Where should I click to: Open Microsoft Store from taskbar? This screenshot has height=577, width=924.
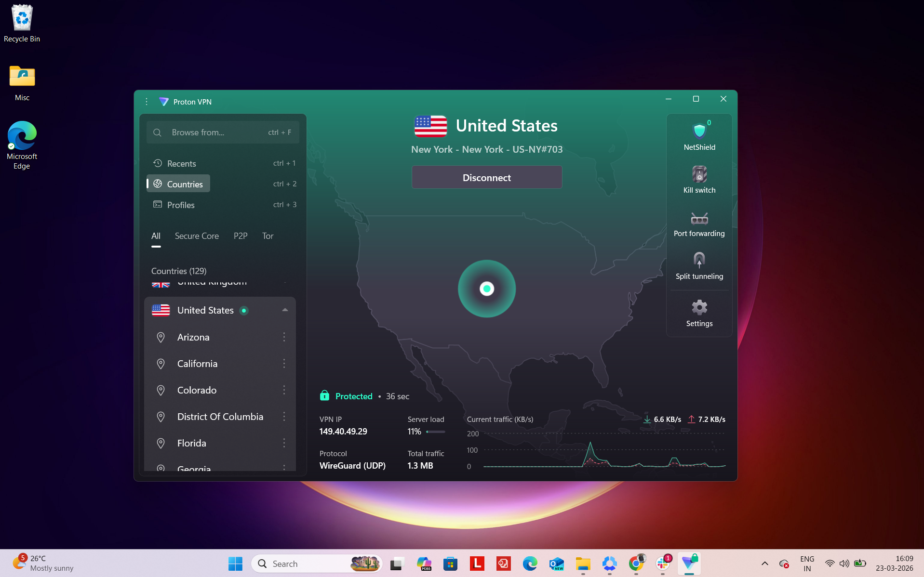pos(450,564)
